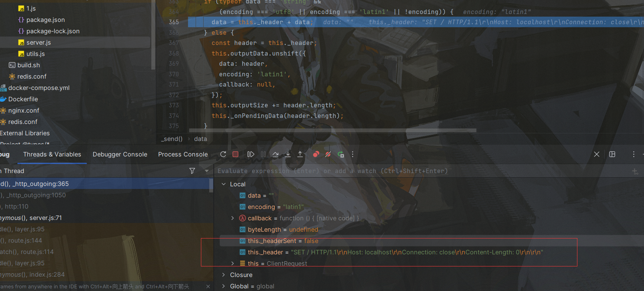Screen dimensions: 644x291
Task: Toggle Mute Breakpoints
Action: click(328, 154)
